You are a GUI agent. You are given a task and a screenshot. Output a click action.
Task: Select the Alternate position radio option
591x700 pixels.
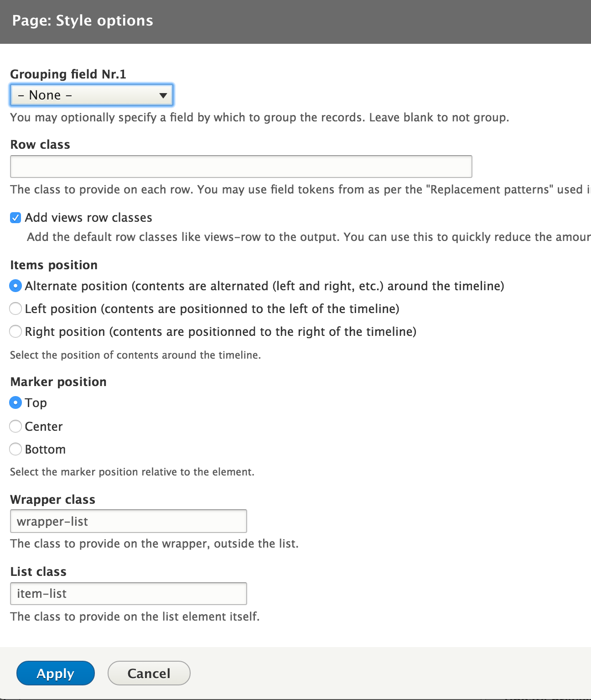point(16,286)
